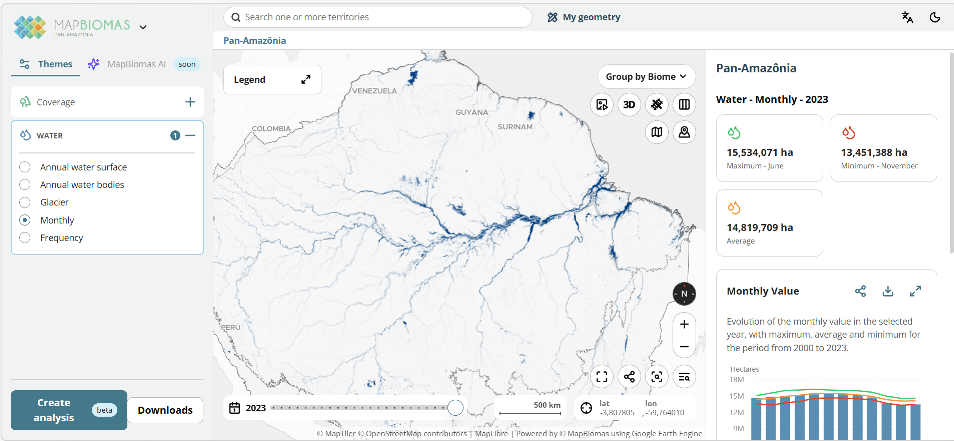Screen dimensions: 954x441
Task: Click the satellite imagery icon
Action: (x=656, y=104)
